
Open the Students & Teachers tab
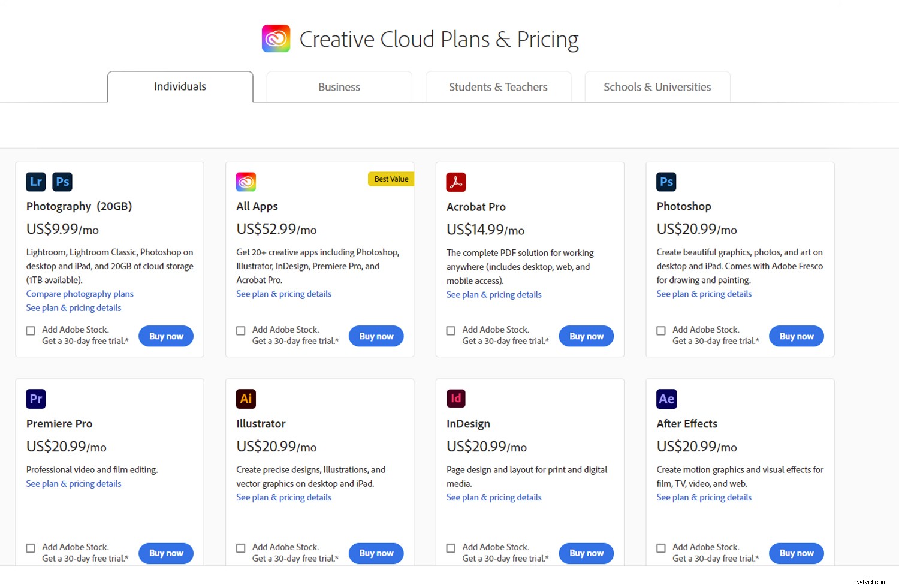click(498, 87)
